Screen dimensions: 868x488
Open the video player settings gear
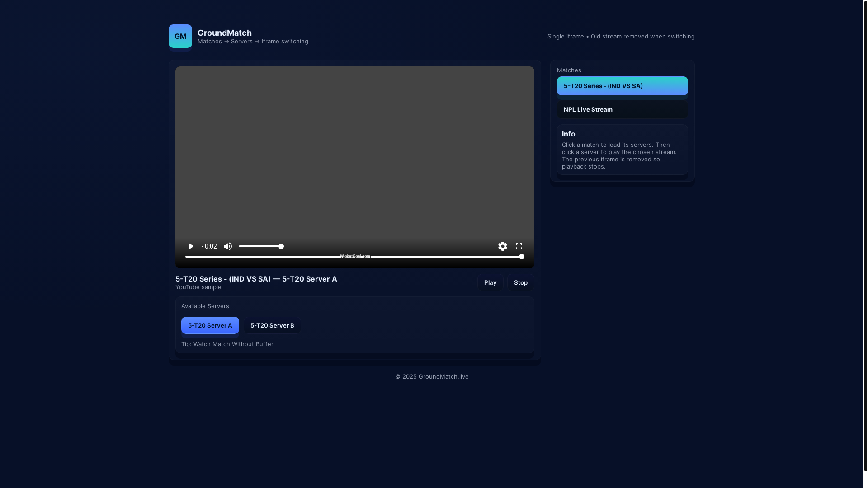pos(503,246)
